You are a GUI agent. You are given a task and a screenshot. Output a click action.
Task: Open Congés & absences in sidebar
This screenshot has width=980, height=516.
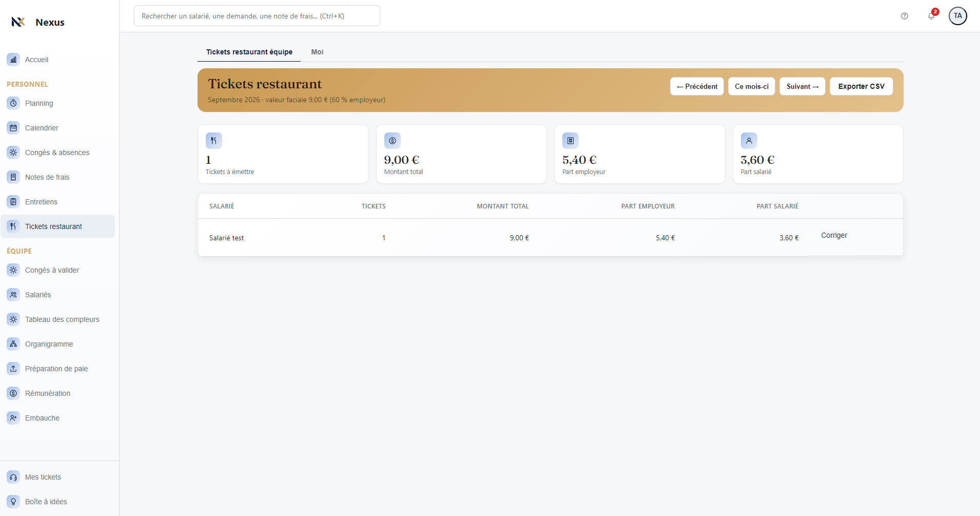tap(58, 152)
